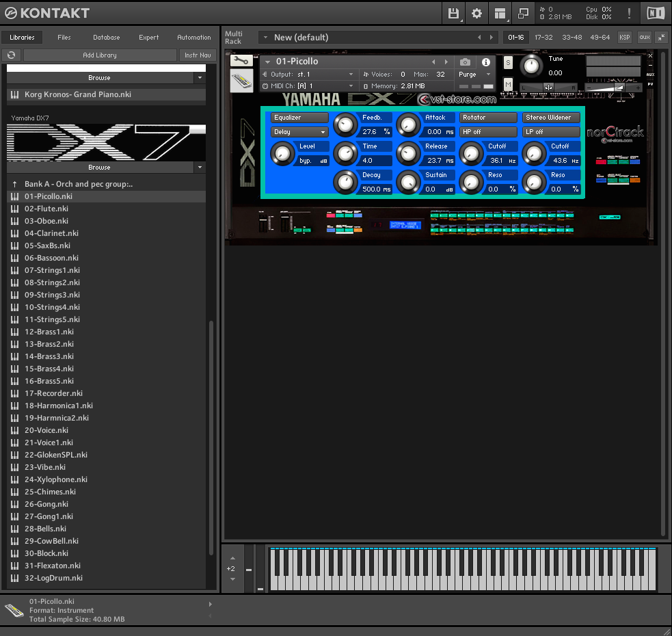Open Yamaha DX7 library Browse dropdown arrow

pos(200,168)
